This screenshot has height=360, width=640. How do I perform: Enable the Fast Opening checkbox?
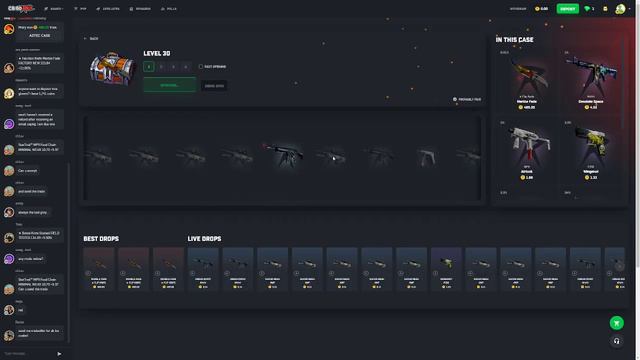(201, 67)
